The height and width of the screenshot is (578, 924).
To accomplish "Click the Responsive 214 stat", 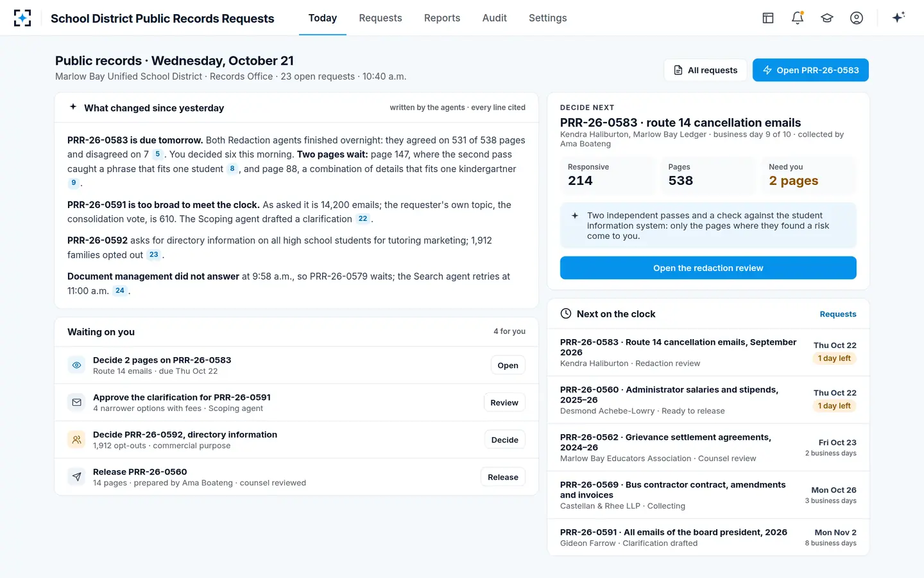I will point(608,175).
